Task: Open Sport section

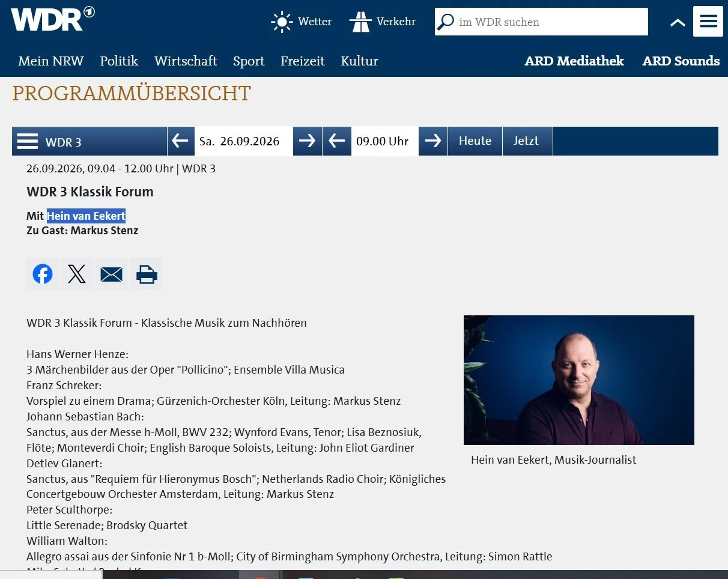Action: 249,61
